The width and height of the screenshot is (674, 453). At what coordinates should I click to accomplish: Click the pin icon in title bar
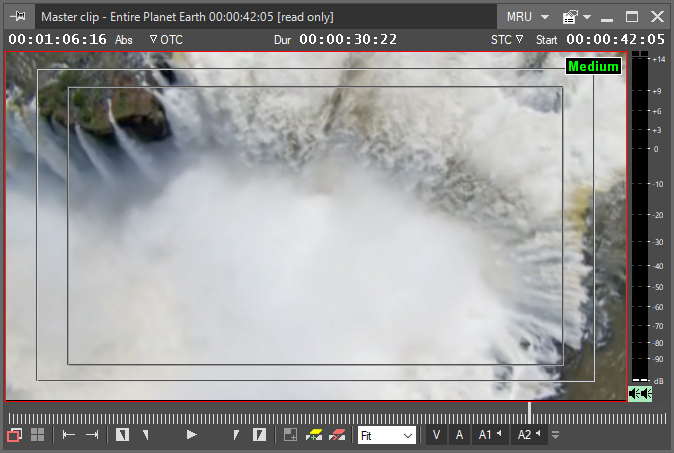pos(19,17)
